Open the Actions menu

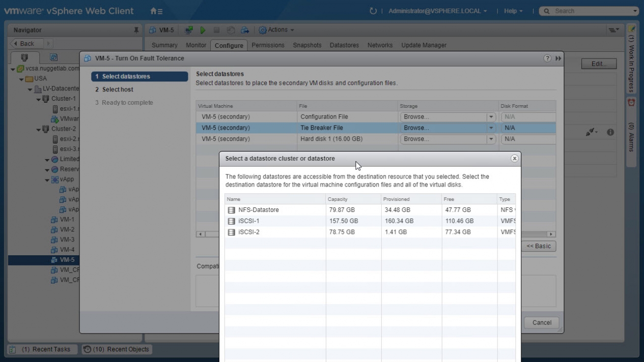tap(276, 30)
